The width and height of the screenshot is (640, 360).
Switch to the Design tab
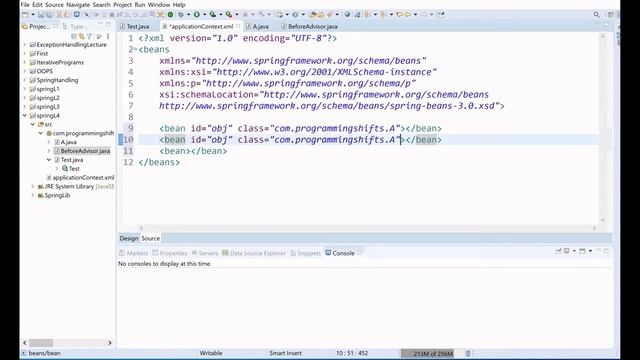click(x=129, y=238)
